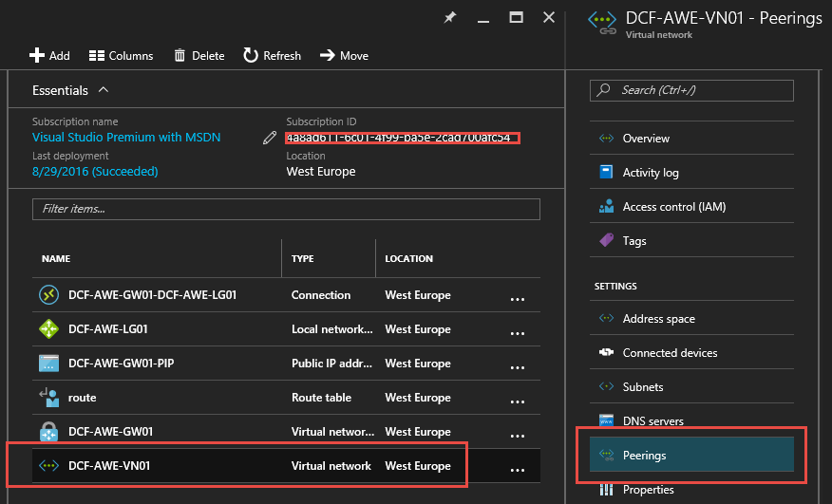Click the route table icon

[x=49, y=398]
